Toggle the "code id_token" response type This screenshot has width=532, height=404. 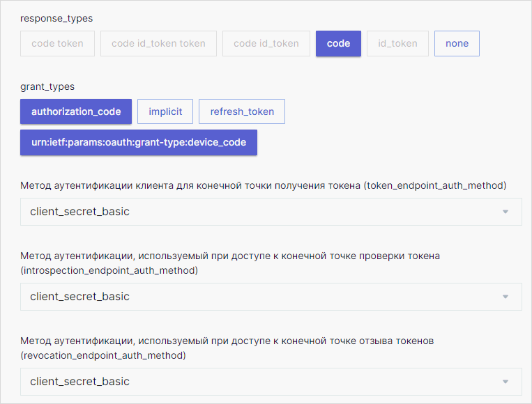pos(266,43)
